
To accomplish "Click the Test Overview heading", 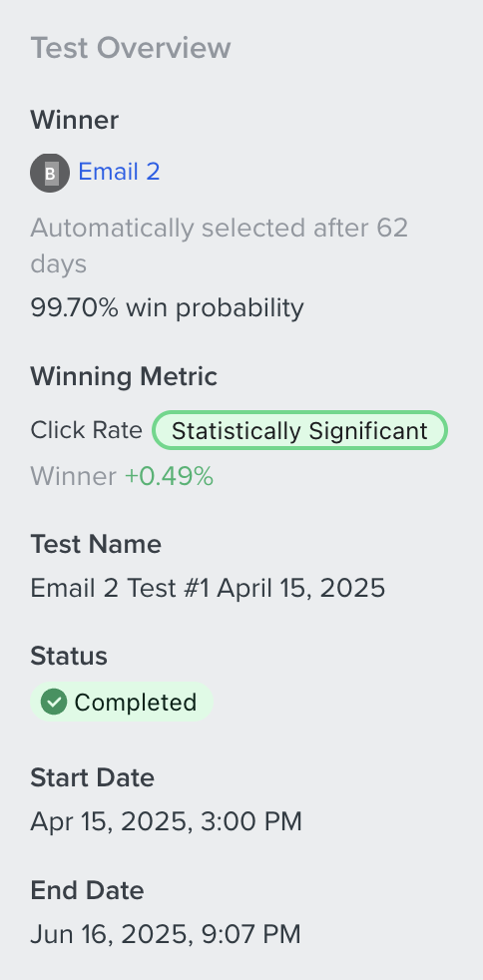I will (131, 48).
